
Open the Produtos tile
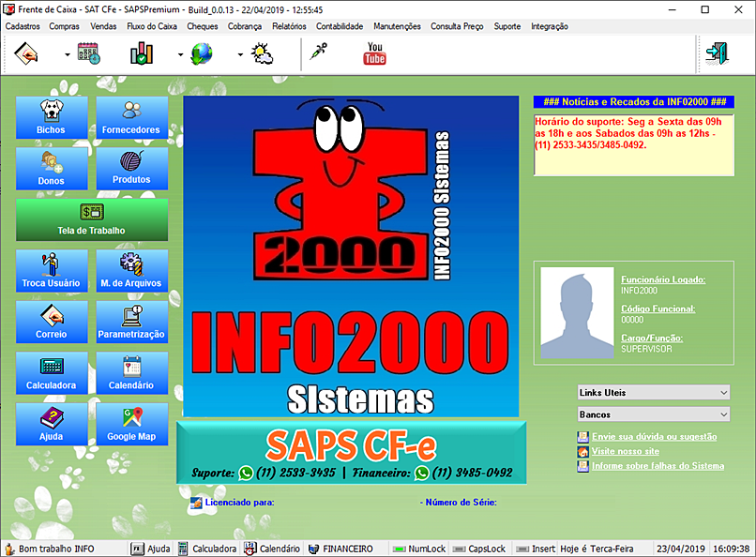pos(131,169)
